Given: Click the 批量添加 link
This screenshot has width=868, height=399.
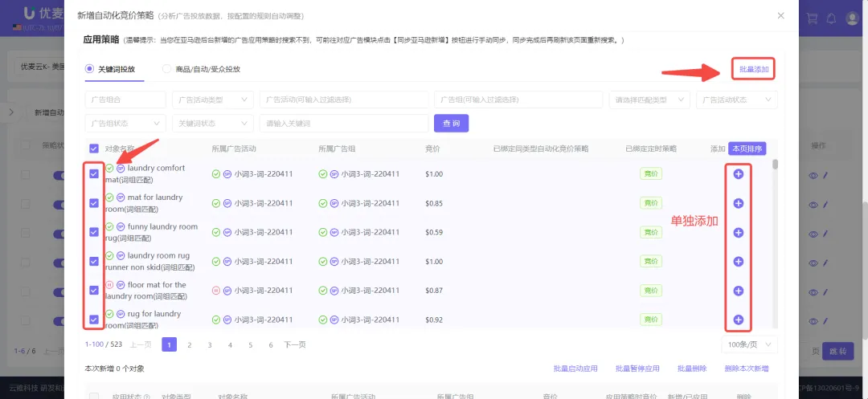Looking at the screenshot, I should point(753,70).
